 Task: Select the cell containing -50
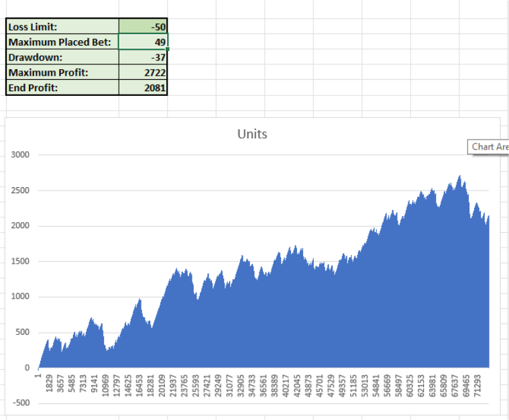point(143,28)
